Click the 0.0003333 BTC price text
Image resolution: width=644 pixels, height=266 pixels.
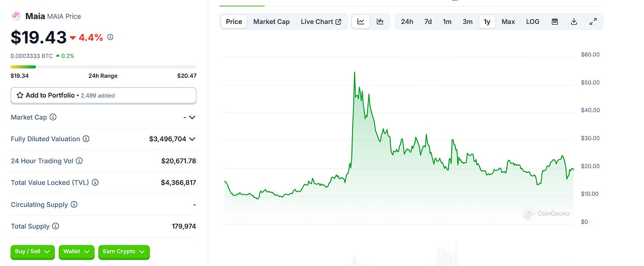pos(31,56)
